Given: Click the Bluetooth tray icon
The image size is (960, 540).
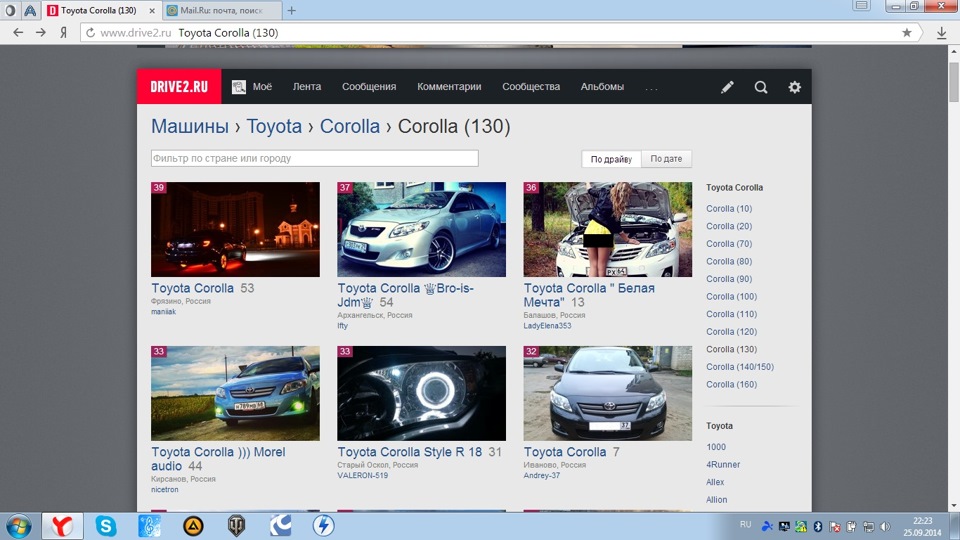Looking at the screenshot, I should pos(817,527).
